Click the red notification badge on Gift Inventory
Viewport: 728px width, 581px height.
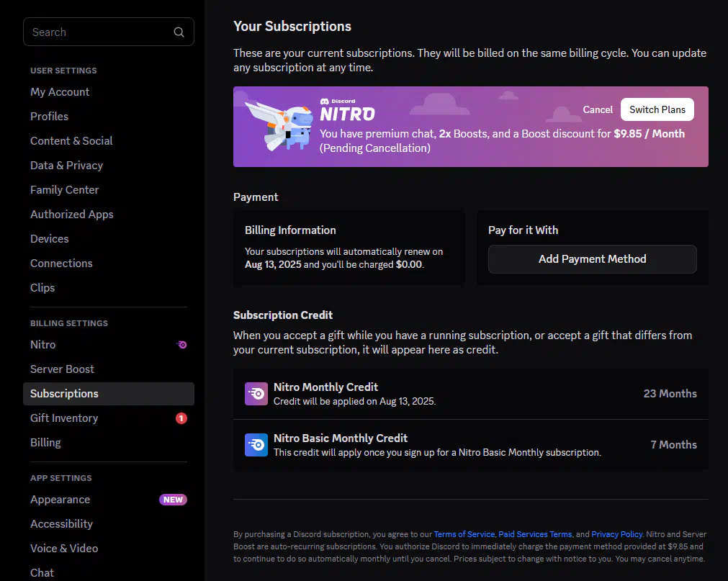[181, 418]
